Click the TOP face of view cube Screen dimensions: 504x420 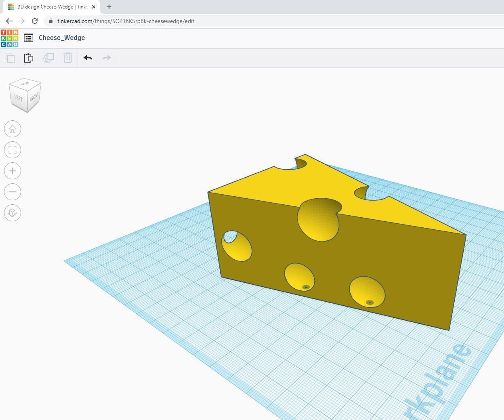point(25,84)
